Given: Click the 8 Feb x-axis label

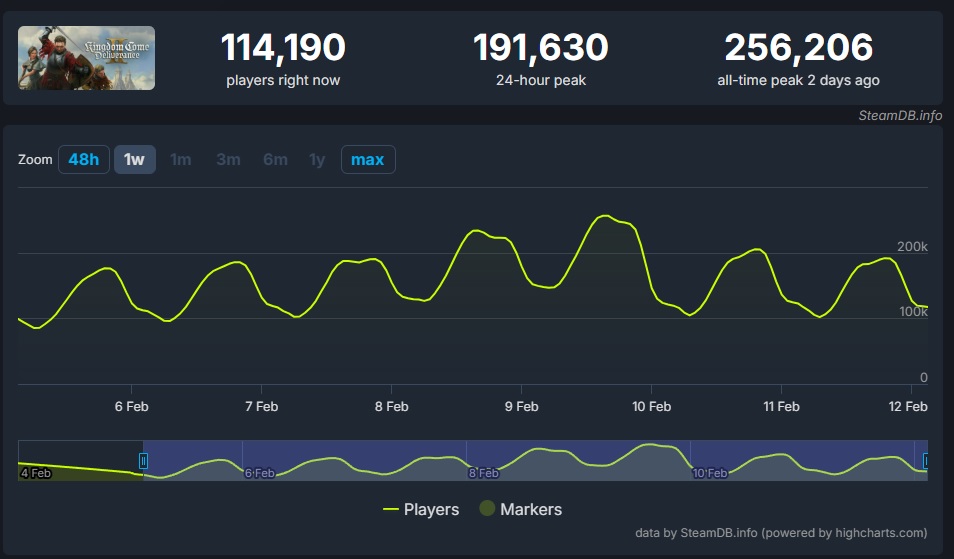Looking at the screenshot, I should click(391, 406).
